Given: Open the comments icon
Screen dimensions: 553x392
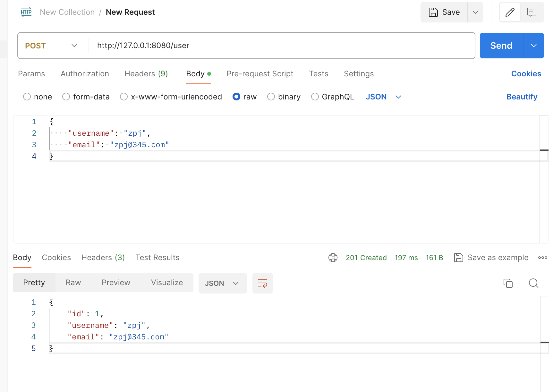Looking at the screenshot, I should pyautogui.click(x=532, y=12).
